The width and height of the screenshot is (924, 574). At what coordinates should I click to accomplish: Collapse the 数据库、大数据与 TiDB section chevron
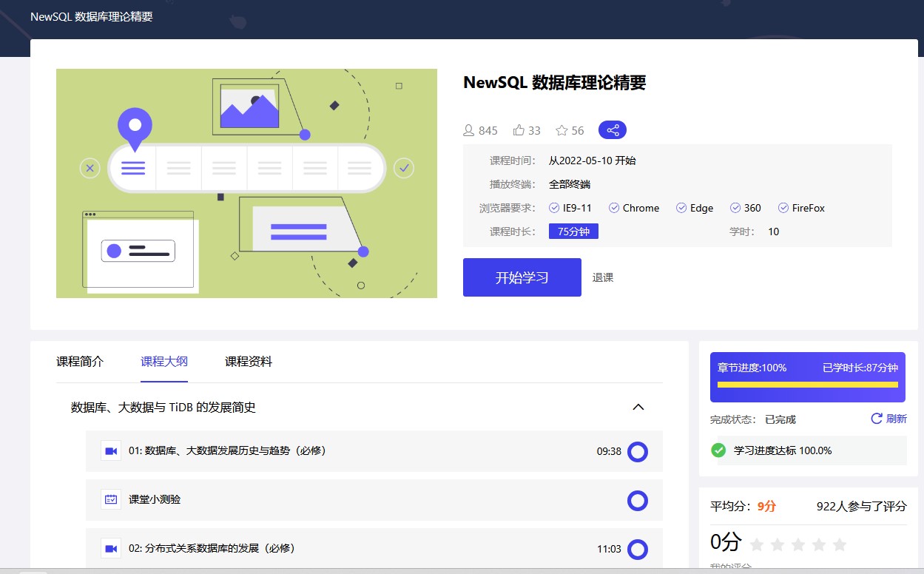pyautogui.click(x=638, y=407)
